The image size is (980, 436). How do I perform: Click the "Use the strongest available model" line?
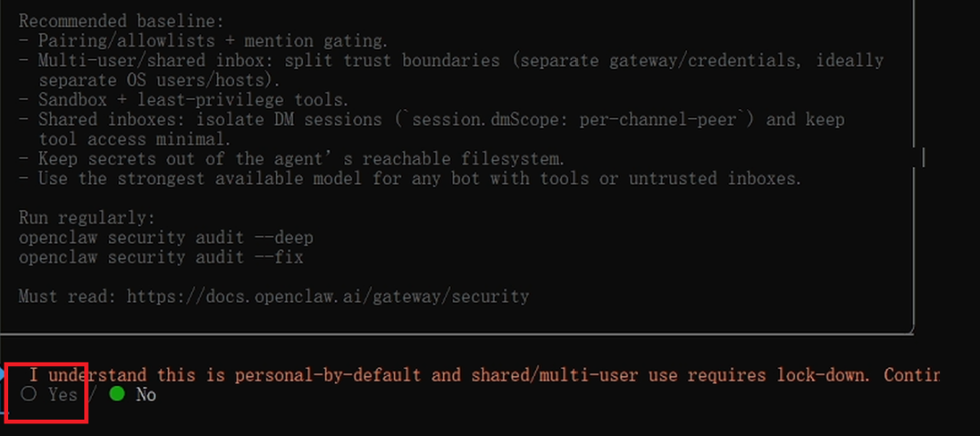point(410,178)
